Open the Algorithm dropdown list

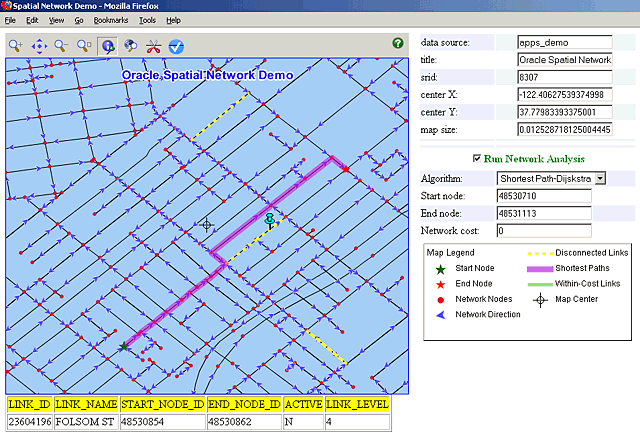click(x=600, y=177)
